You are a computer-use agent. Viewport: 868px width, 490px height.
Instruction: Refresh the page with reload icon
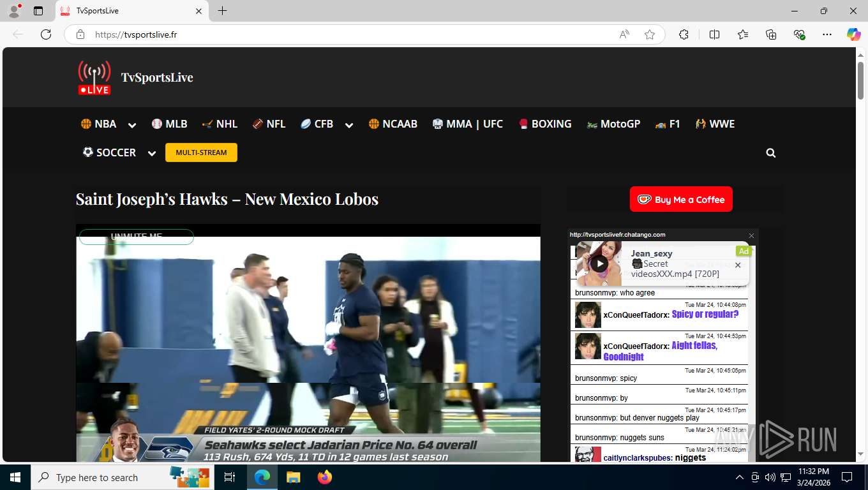click(46, 34)
